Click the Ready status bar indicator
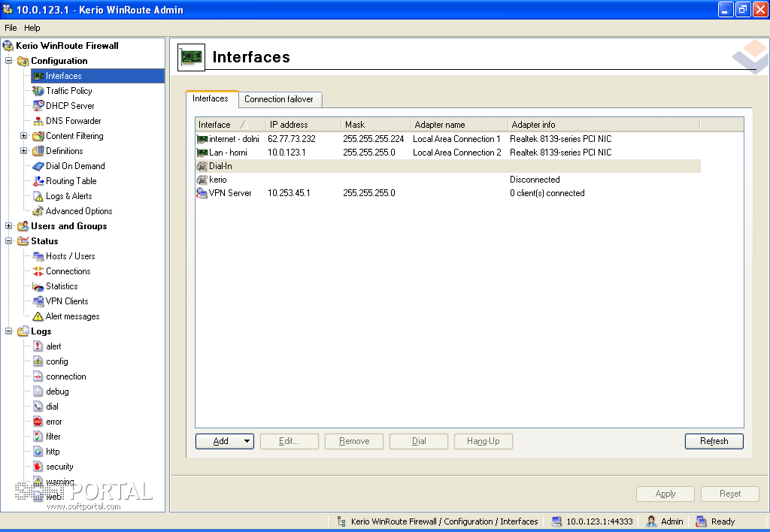This screenshot has width=770, height=532. click(717, 521)
